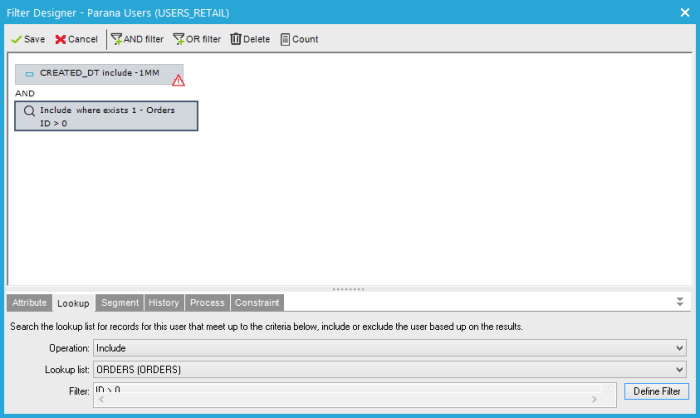Image resolution: width=700 pixels, height=418 pixels.
Task: Open the Lookup list dropdown
Action: pos(389,369)
